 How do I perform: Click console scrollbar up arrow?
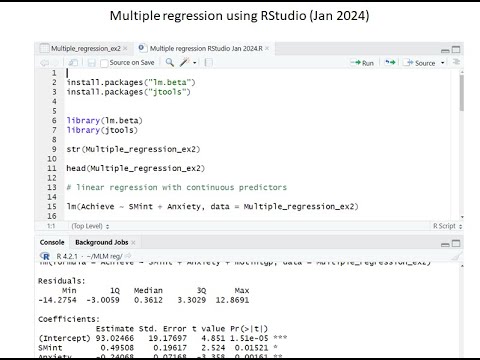point(462,266)
